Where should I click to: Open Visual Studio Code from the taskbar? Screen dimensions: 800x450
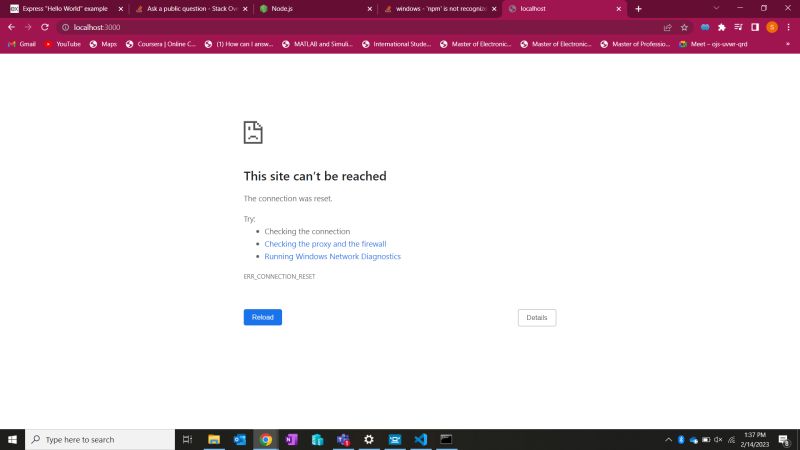click(420, 439)
